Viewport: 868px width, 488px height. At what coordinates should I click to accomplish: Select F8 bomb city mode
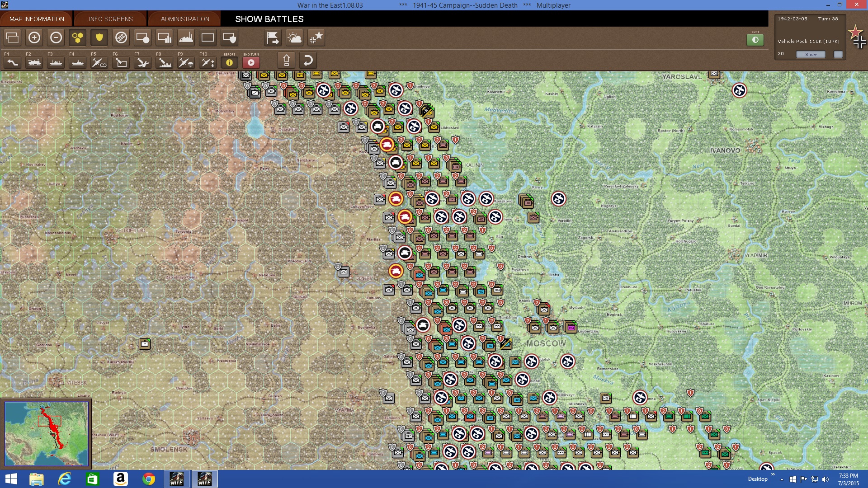[x=165, y=62]
